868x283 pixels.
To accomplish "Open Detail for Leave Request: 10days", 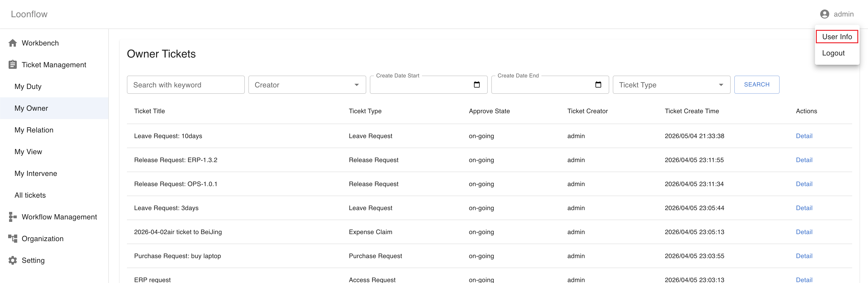I will pyautogui.click(x=804, y=136).
